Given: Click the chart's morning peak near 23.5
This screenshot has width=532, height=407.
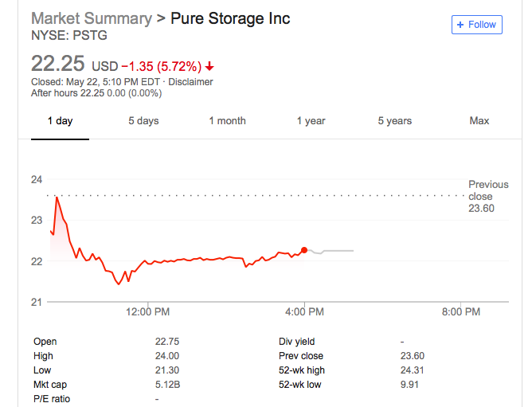Looking at the screenshot, I should (57, 198).
